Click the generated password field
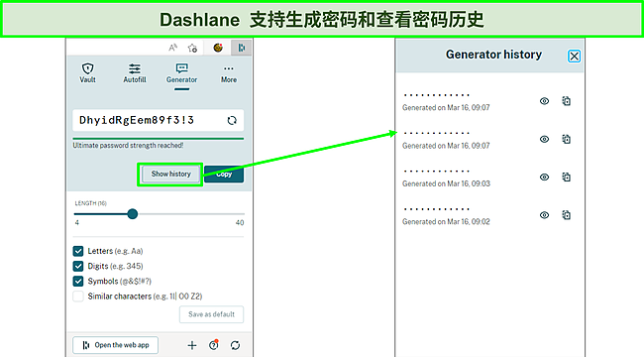Image resolution: width=644 pixels, height=357 pixels. [x=159, y=120]
